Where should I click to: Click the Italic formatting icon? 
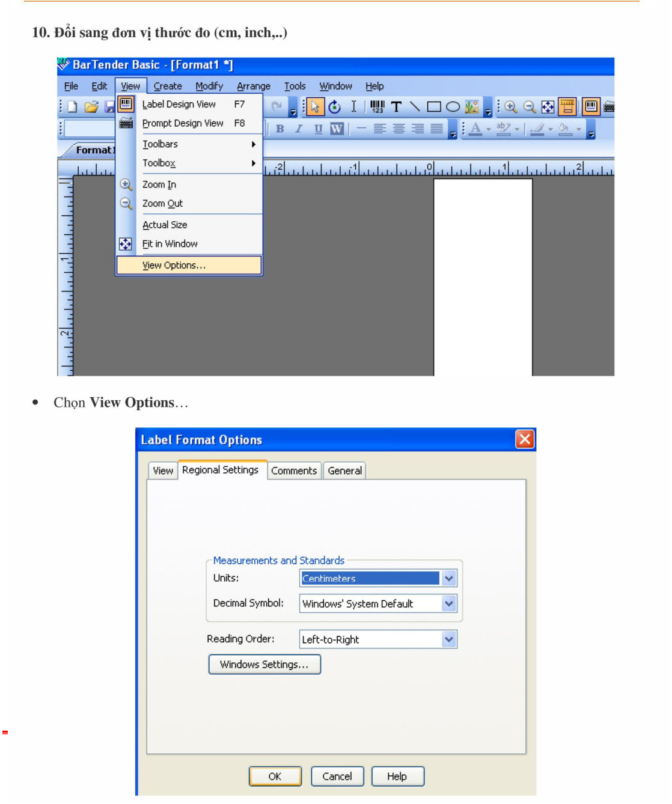pos(299,129)
